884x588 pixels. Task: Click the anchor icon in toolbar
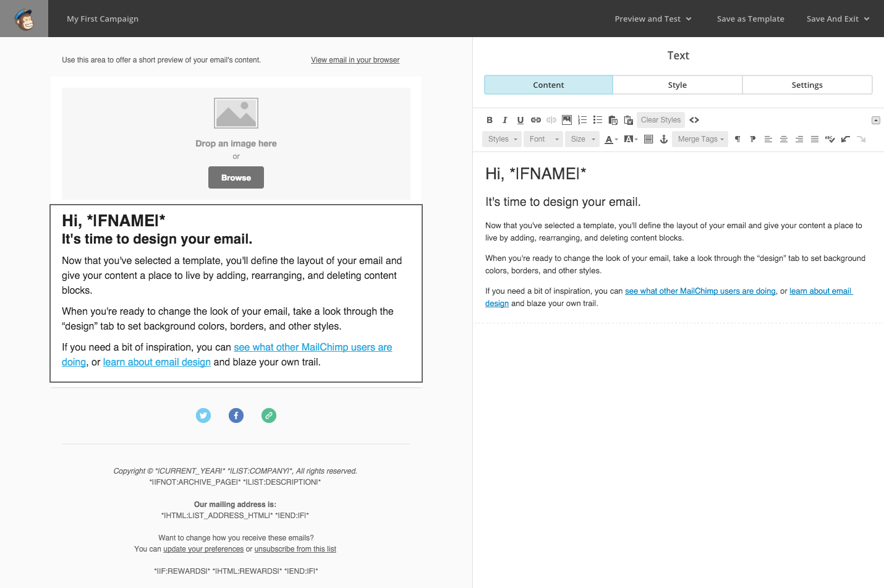tap(664, 139)
